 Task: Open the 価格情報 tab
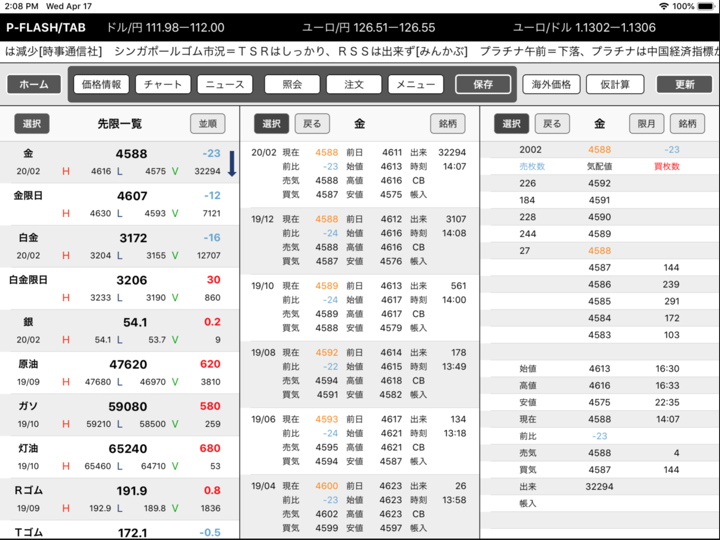pos(101,85)
